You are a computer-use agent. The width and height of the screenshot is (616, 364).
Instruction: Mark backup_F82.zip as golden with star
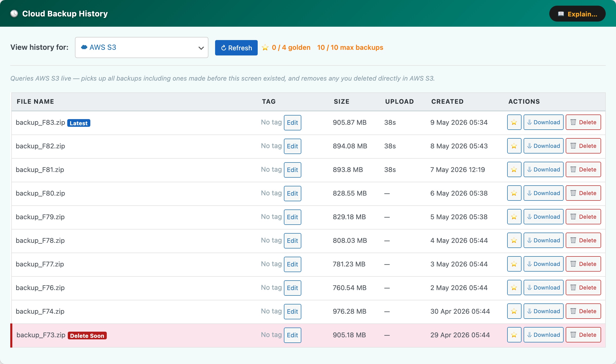click(514, 146)
